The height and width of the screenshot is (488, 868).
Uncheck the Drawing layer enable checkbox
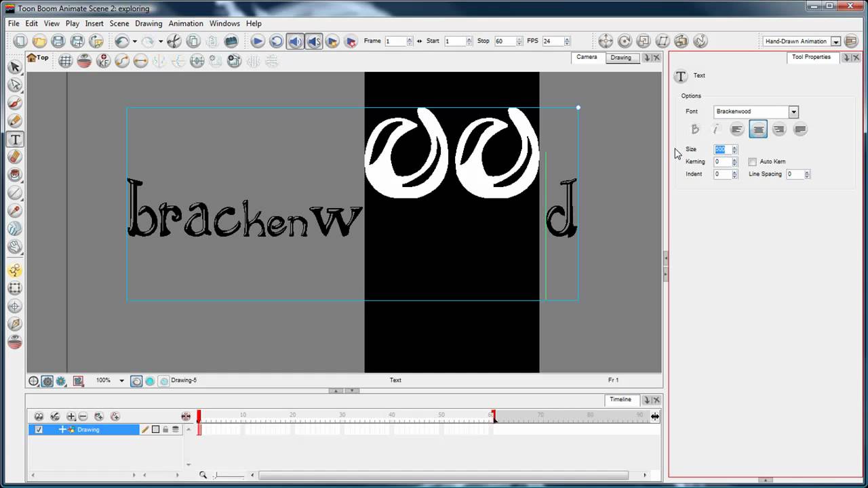point(39,430)
